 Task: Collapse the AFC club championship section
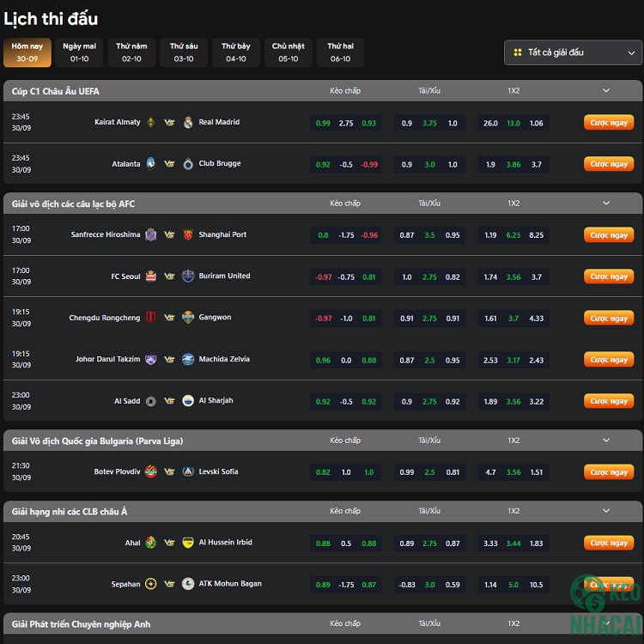tap(606, 204)
